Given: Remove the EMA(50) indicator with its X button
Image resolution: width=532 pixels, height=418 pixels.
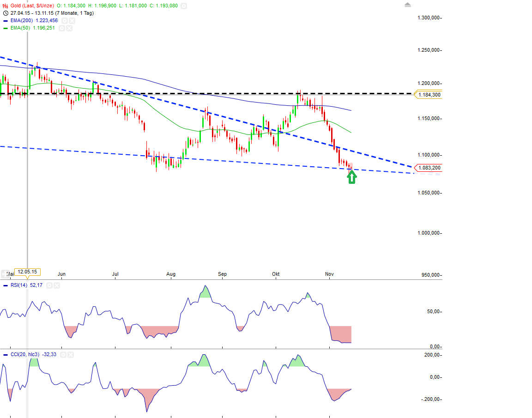Looking at the screenshot, I should tap(69, 28).
